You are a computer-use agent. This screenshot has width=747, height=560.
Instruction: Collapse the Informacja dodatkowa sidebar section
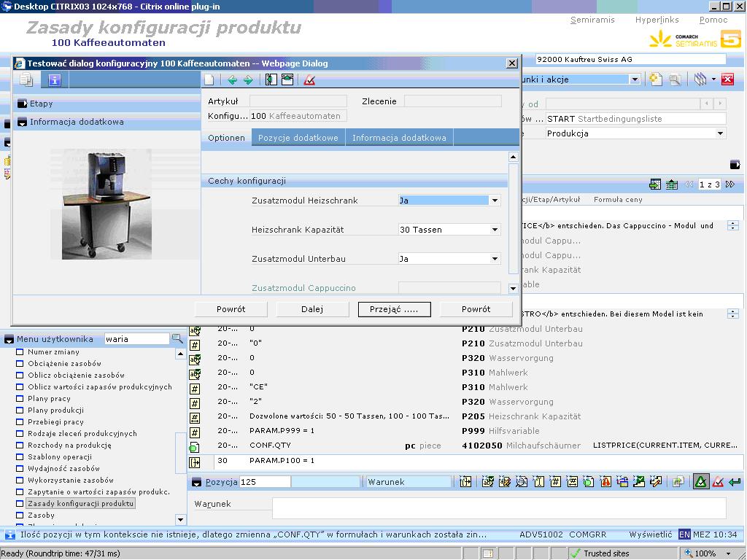[x=22, y=122]
